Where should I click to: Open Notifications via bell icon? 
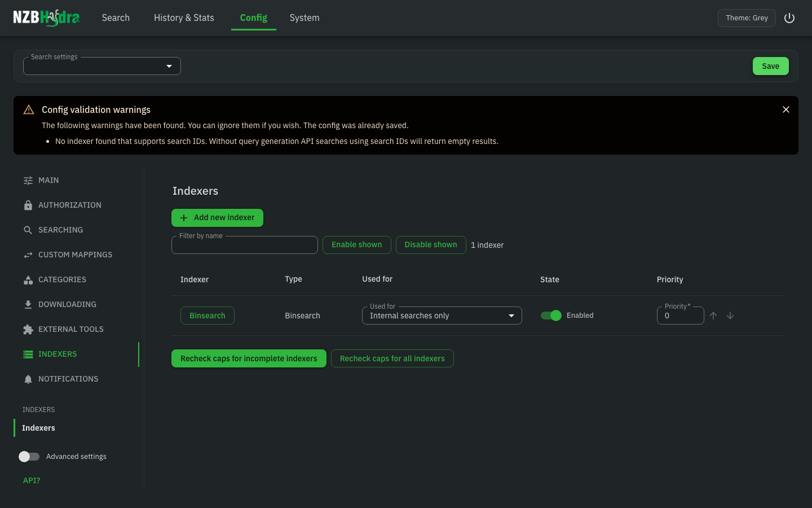click(x=28, y=379)
